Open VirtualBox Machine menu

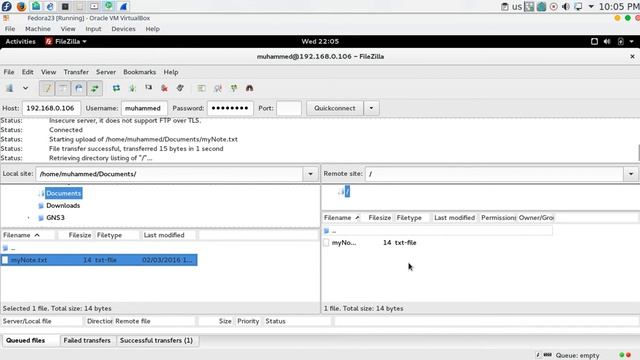click(38, 29)
